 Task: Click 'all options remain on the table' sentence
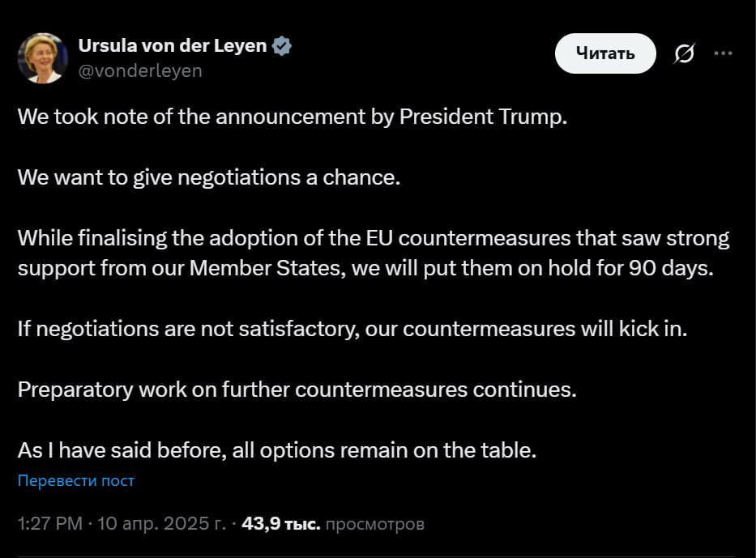click(x=277, y=449)
